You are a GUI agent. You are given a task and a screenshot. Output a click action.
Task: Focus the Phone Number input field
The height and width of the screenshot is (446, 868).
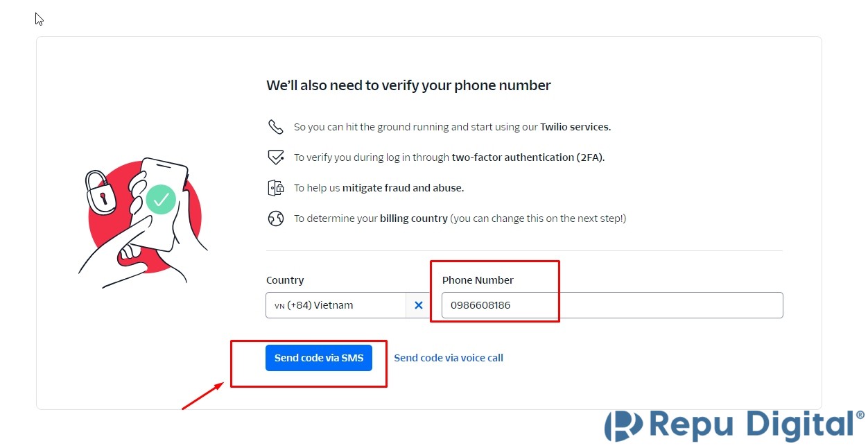(x=611, y=305)
